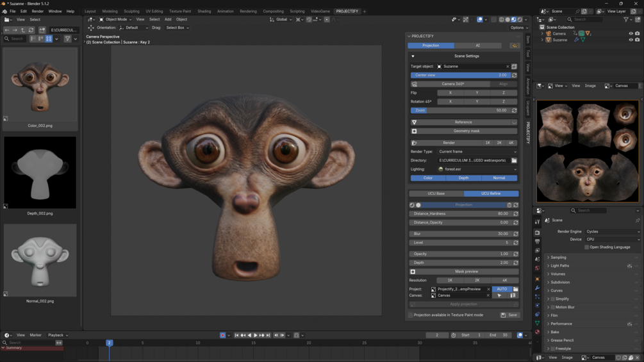Adjust the Distance_Opacity slider
This screenshot has width=644, height=362.
point(461,222)
